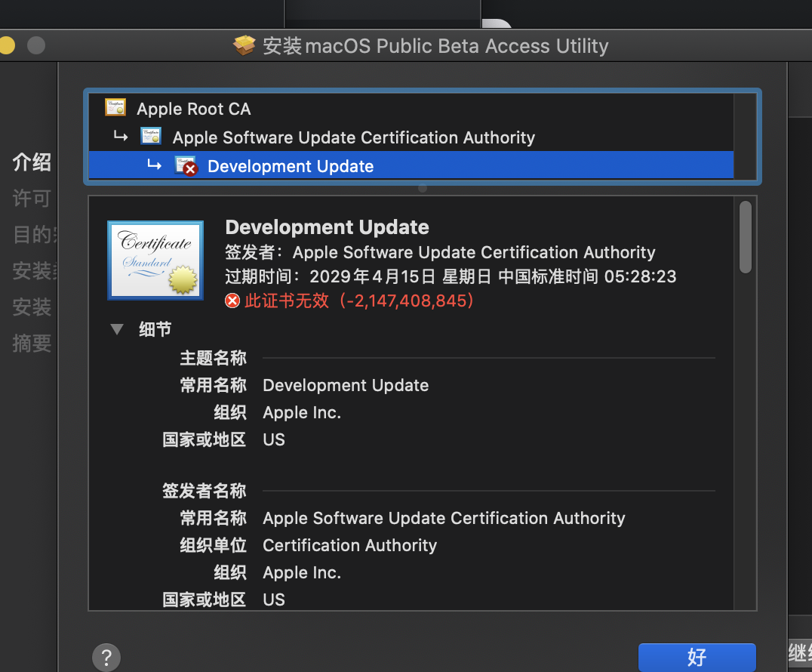Image resolution: width=812 pixels, height=672 pixels.
Task: Go to the 许可 installer step
Action: [x=32, y=198]
